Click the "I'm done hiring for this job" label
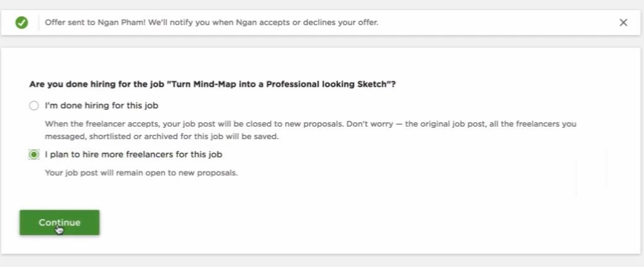 101,106
